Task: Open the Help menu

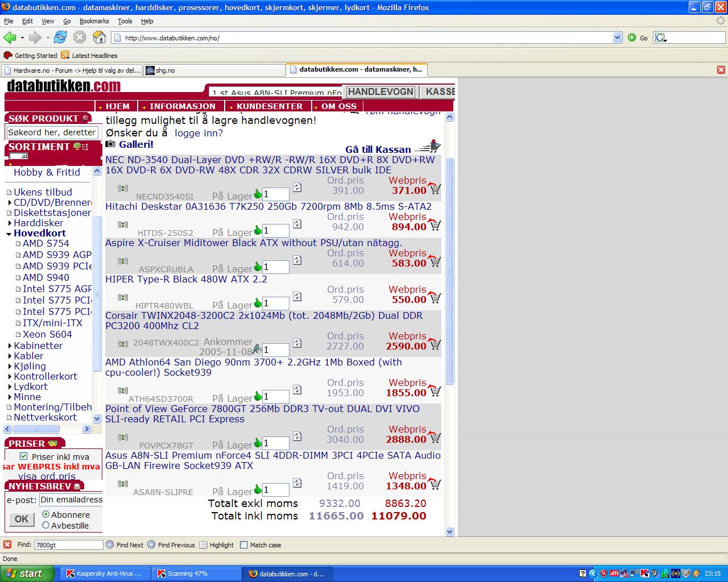Action: (x=147, y=21)
